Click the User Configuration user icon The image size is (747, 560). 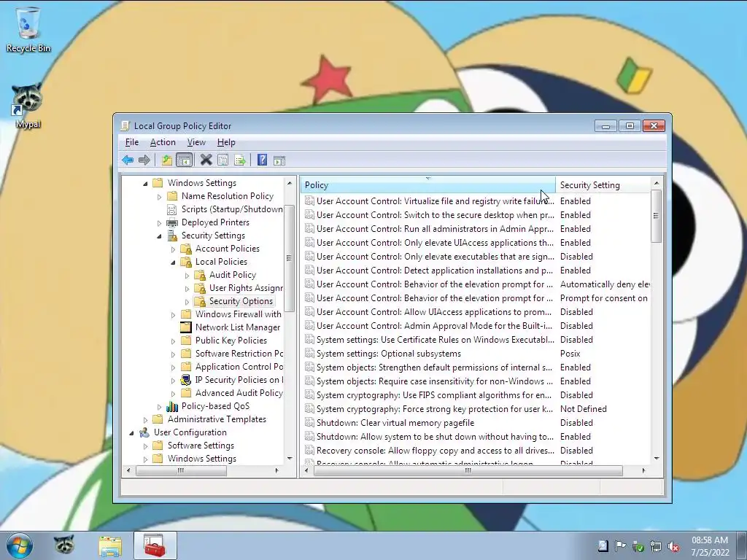[x=144, y=432]
